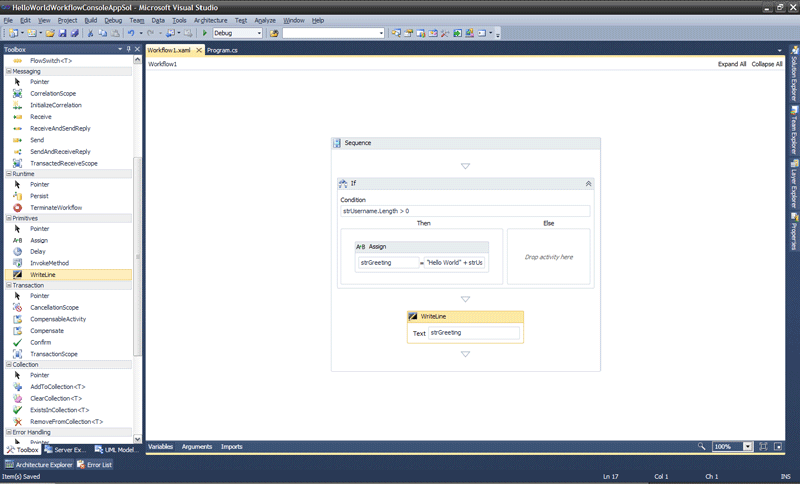The width and height of the screenshot is (800, 484).
Task: Open the Architecture menu
Action: coord(210,20)
